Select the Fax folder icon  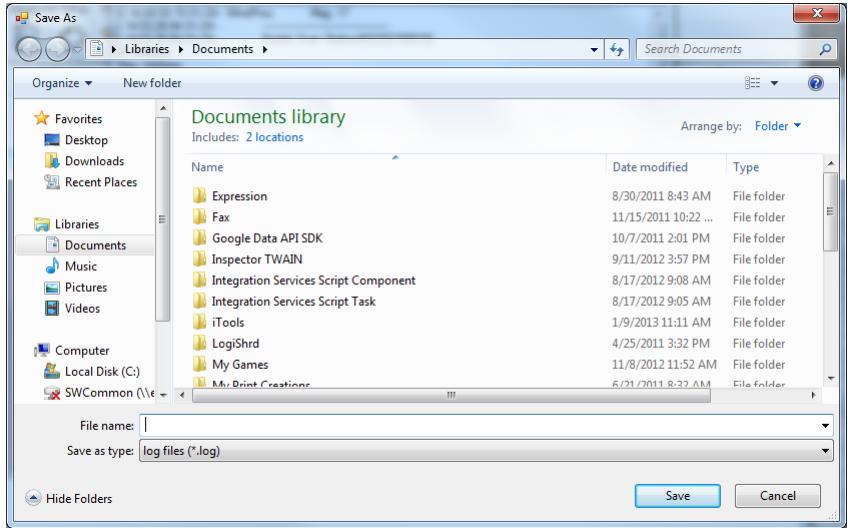tap(200, 216)
